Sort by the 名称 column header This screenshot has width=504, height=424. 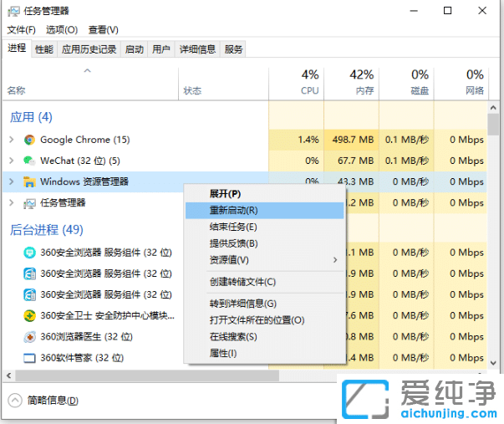pyautogui.click(x=90, y=84)
